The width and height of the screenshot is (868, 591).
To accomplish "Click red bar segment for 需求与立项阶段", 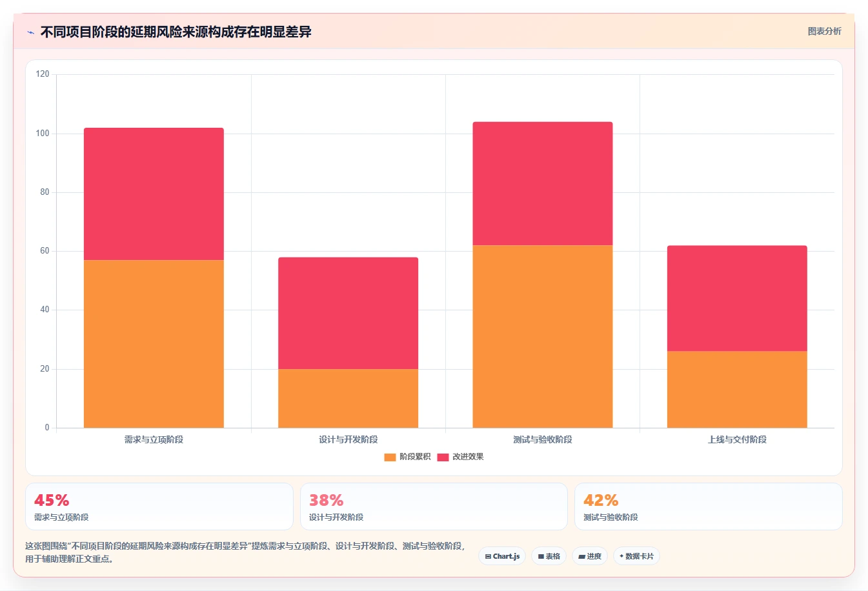I will [x=154, y=194].
